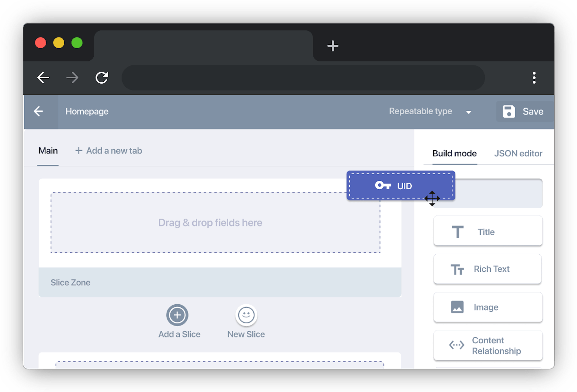
Task: Select the Content Relationship field
Action: click(488, 345)
